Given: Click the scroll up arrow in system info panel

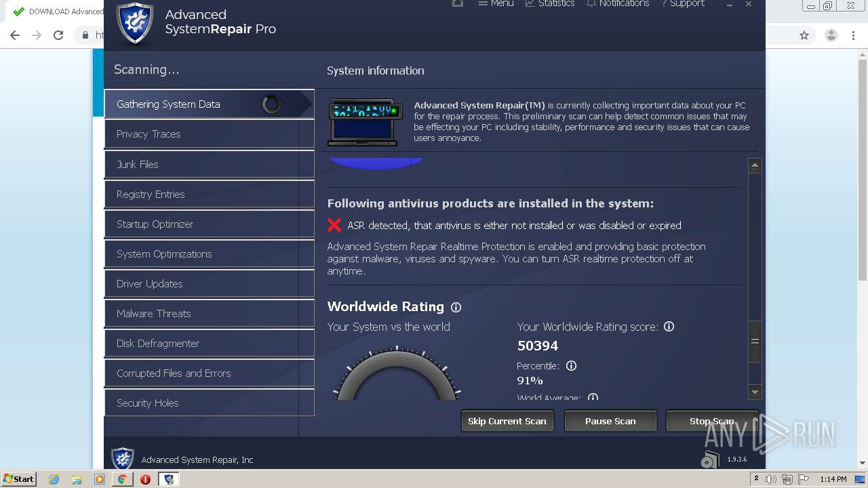Looking at the screenshot, I should click(x=755, y=165).
